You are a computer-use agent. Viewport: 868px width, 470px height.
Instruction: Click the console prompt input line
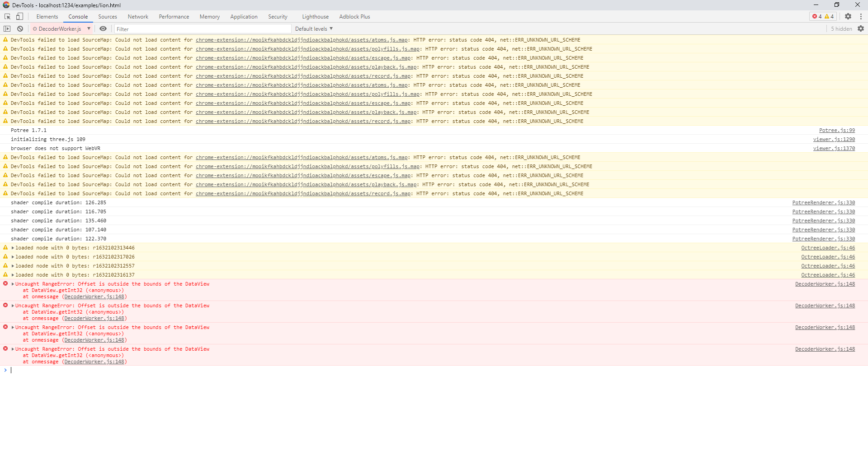tap(434, 370)
